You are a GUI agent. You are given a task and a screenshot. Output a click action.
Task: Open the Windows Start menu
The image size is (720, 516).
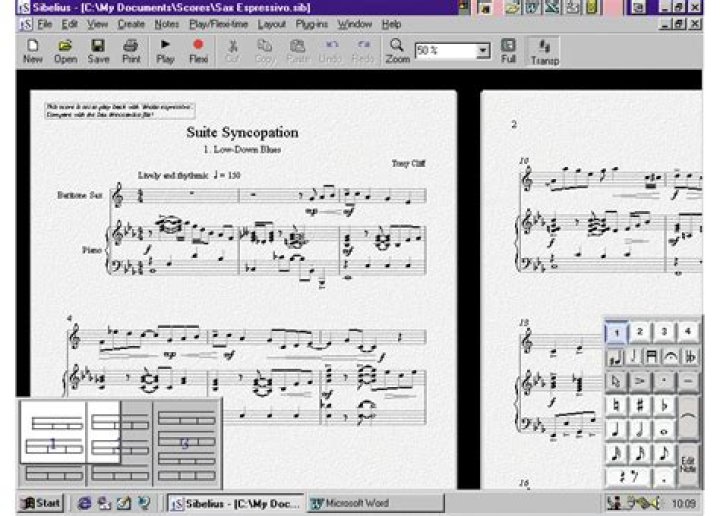click(40, 503)
